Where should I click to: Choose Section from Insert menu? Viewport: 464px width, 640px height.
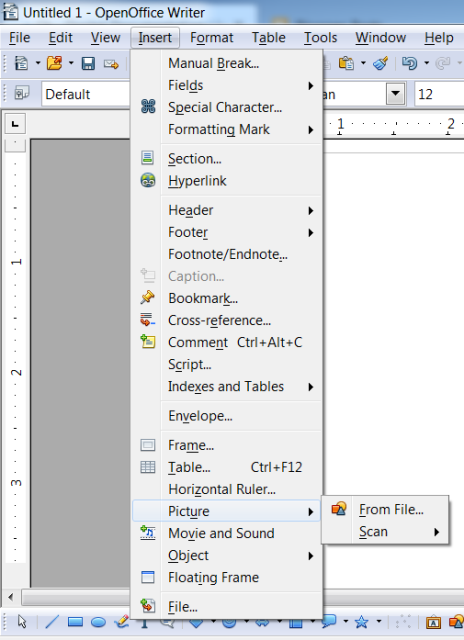[227, 159]
